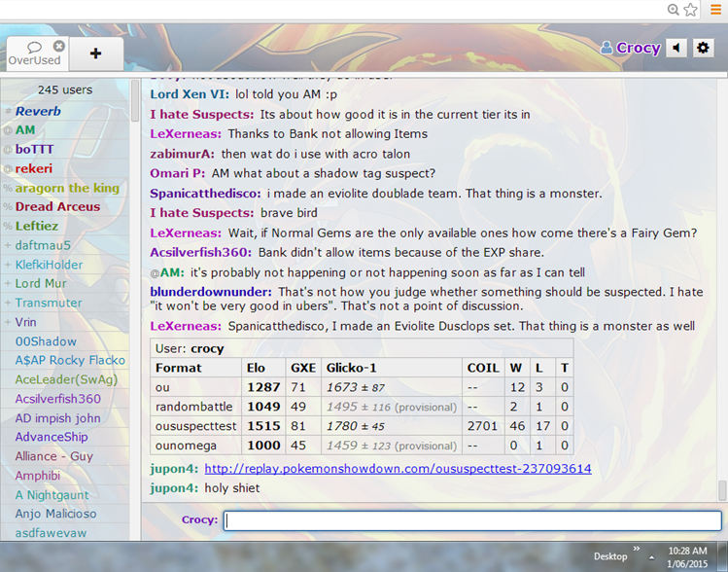The height and width of the screenshot is (572, 728).
Task: Click username Lord Xen VI in chat
Action: 190,94
